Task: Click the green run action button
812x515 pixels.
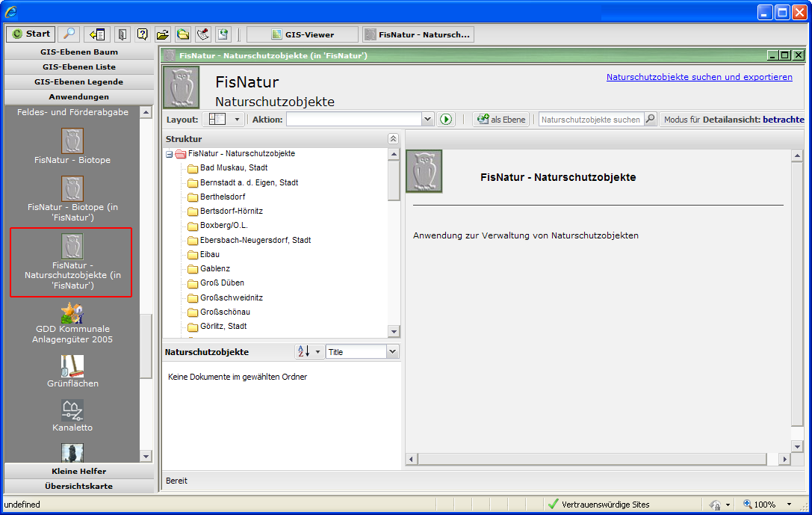Action: point(447,120)
